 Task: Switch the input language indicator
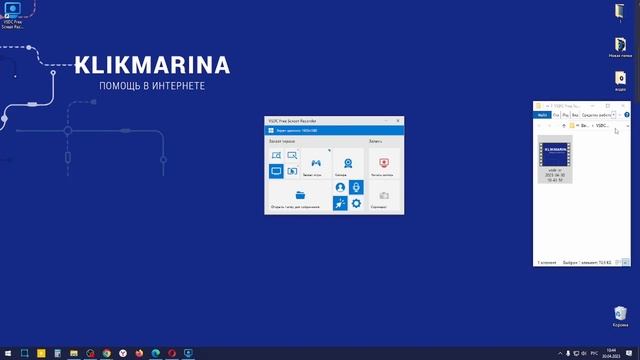coord(594,353)
